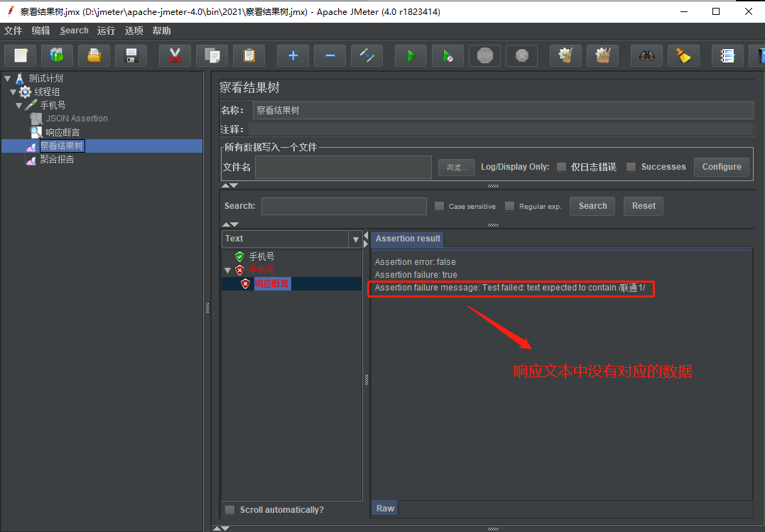The image size is (765, 532).
Task: Click the Clear All results icon
Action: pyautogui.click(x=603, y=55)
